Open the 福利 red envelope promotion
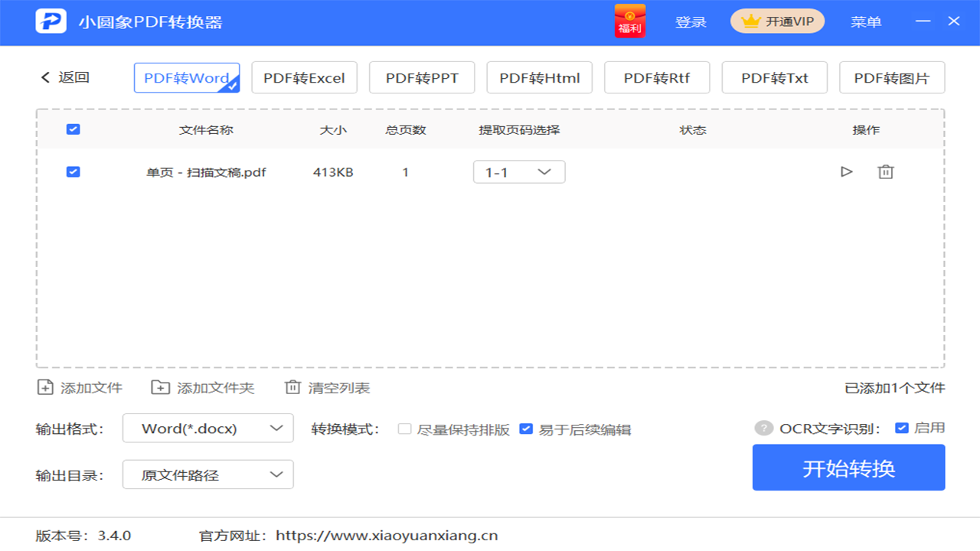The height and width of the screenshot is (551, 980). 629,21
